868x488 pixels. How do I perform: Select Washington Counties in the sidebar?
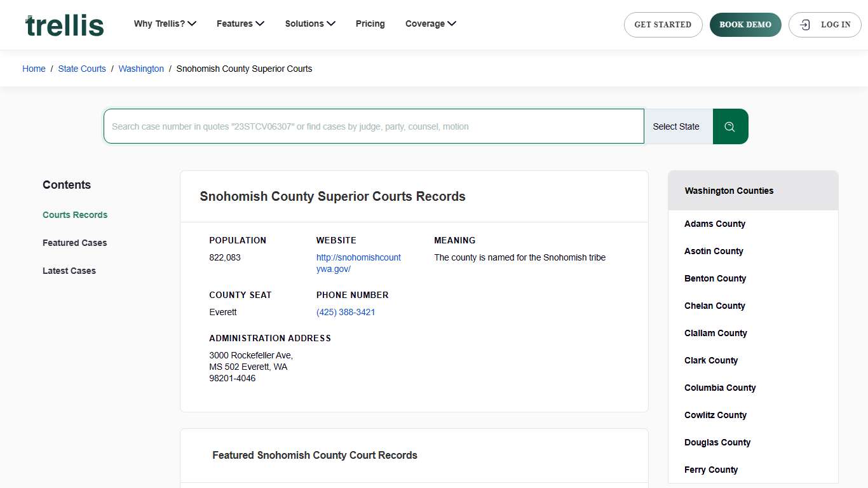728,191
